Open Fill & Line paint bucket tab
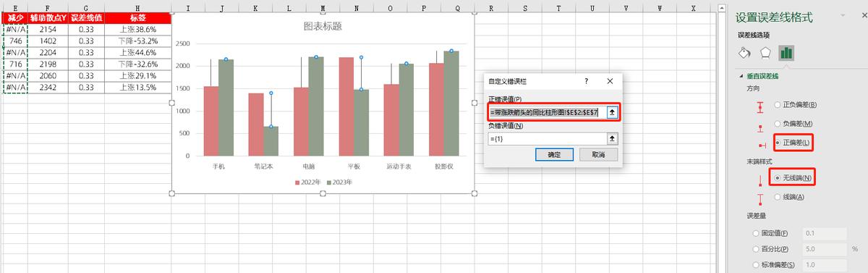 click(x=745, y=52)
